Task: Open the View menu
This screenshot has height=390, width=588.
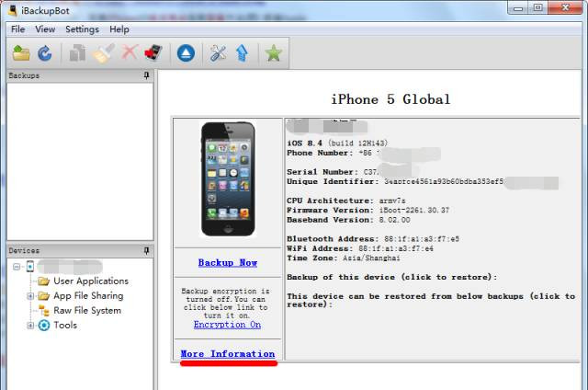Action: click(45, 29)
